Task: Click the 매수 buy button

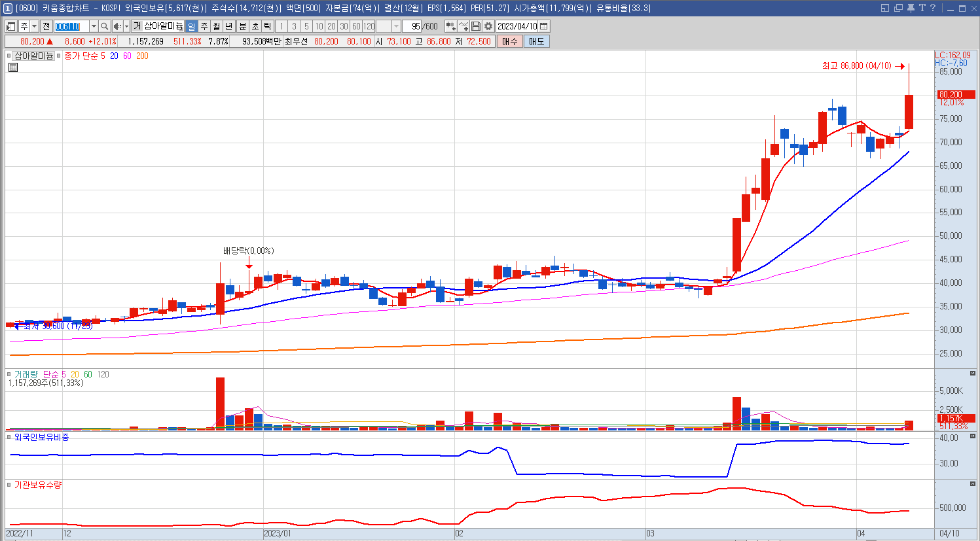Action: coord(510,41)
